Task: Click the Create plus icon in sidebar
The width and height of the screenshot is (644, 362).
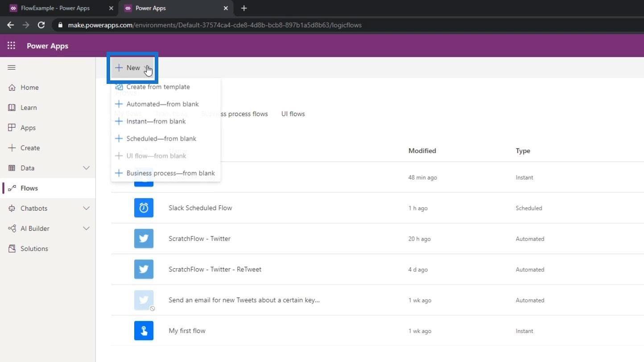Action: click(12, 148)
